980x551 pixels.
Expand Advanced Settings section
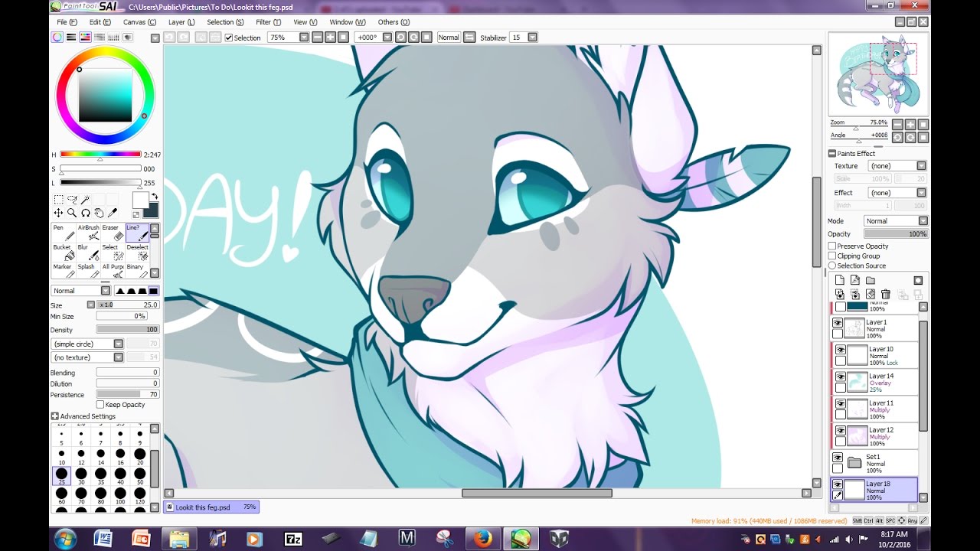point(55,416)
